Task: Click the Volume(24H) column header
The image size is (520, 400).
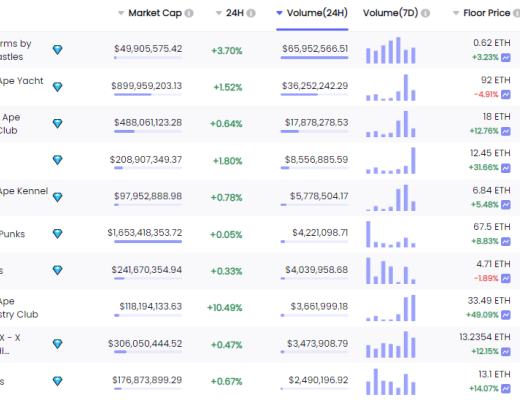Action: pos(317,13)
